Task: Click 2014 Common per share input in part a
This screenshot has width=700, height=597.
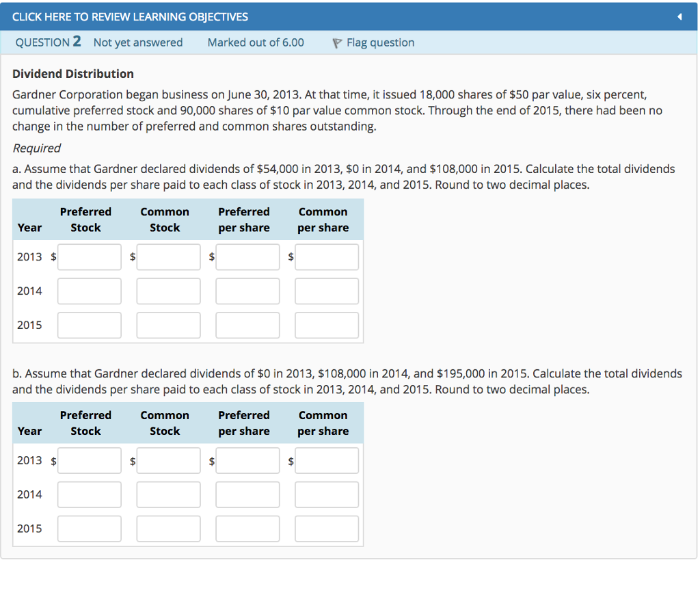Action: coord(327,291)
